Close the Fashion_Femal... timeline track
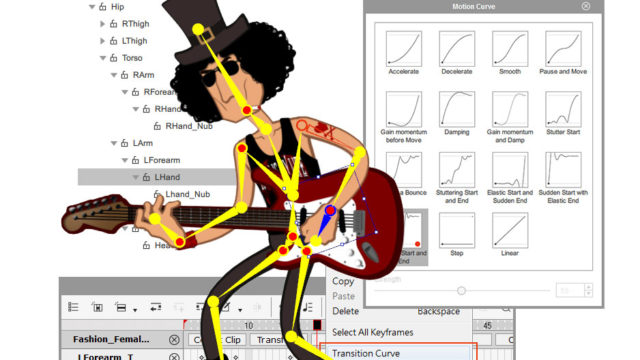 point(174,340)
